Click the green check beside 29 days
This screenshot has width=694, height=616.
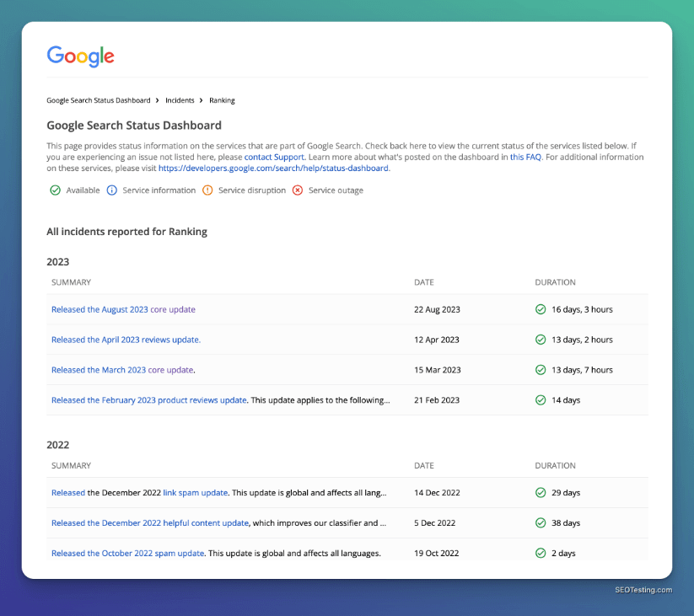[541, 492]
